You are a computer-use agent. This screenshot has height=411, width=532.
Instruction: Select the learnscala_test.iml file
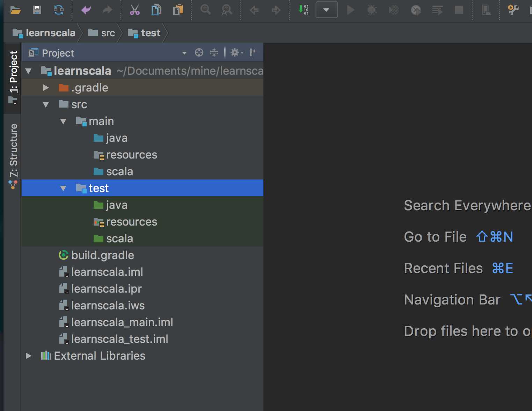pyautogui.click(x=143, y=339)
